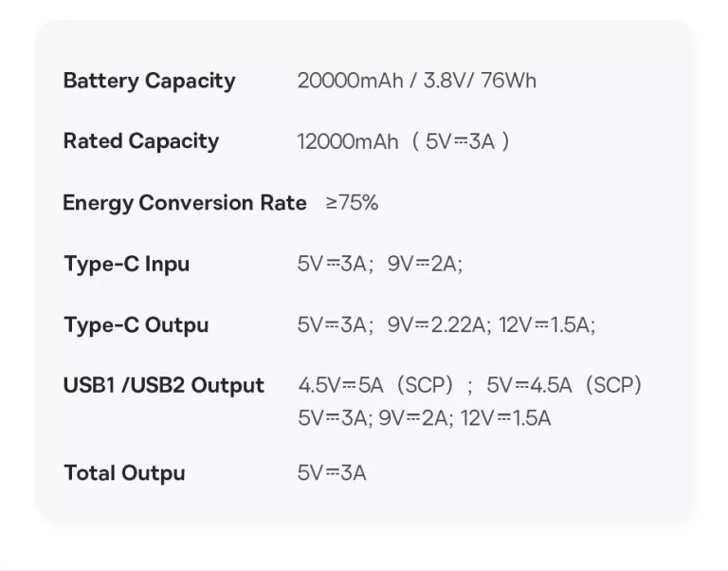Click 12V⎓1.5A in the Type-C output row

(546, 325)
